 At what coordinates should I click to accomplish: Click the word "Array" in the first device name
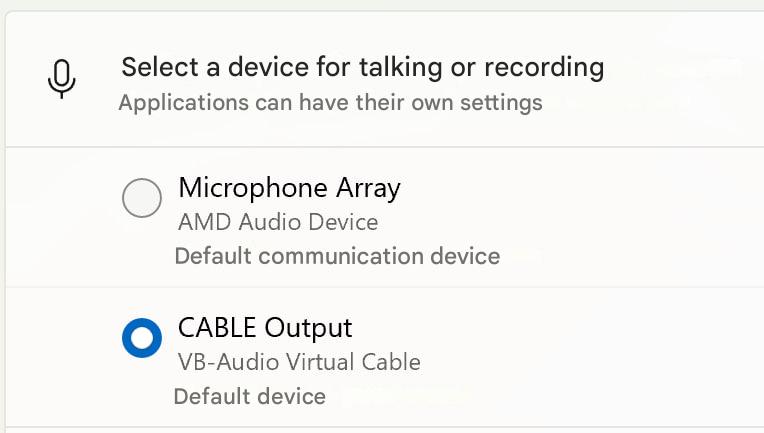click(x=368, y=188)
